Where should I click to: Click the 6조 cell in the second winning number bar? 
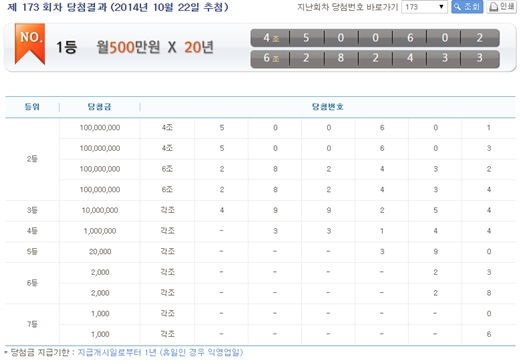[271, 58]
